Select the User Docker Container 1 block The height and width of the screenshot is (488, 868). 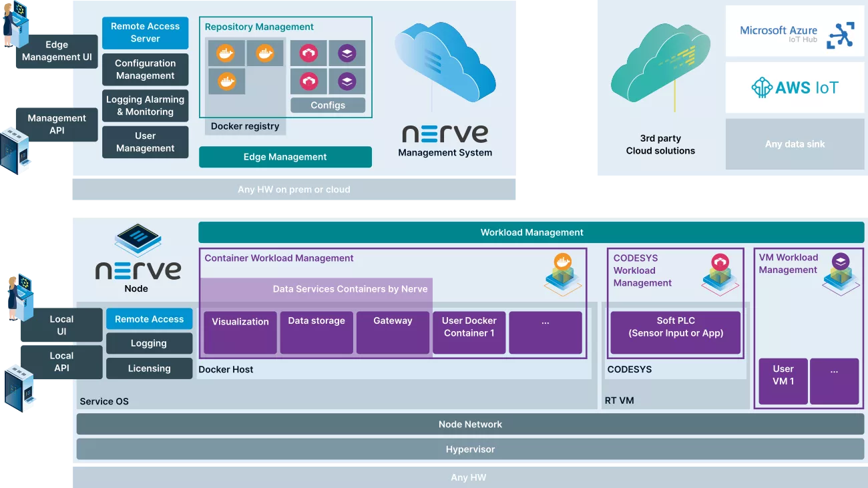pos(469,332)
